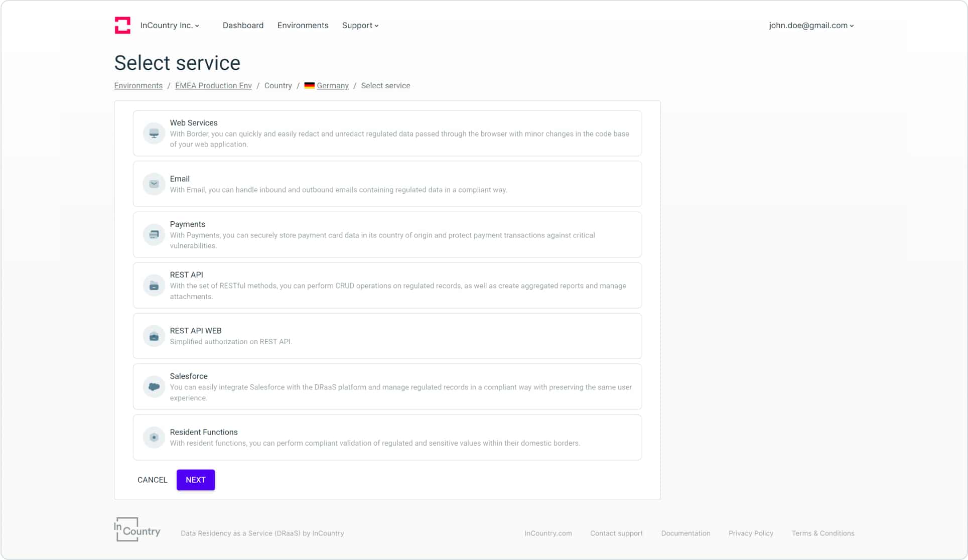The height and width of the screenshot is (560, 968).
Task: Click the NEXT button
Action: point(195,480)
